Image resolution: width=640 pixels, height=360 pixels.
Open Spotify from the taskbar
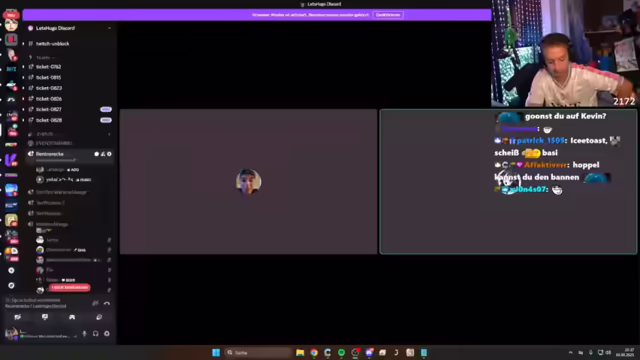341,353
